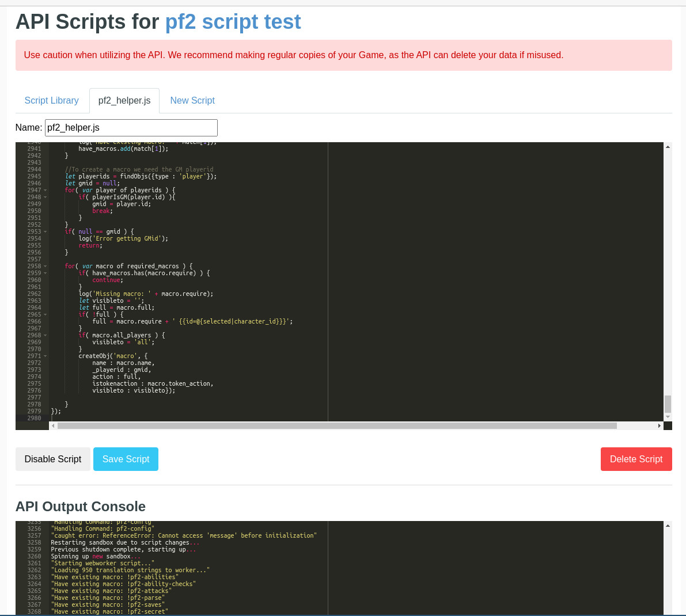
Task: Click 'Starting webworker script' console line
Action: [103, 564]
